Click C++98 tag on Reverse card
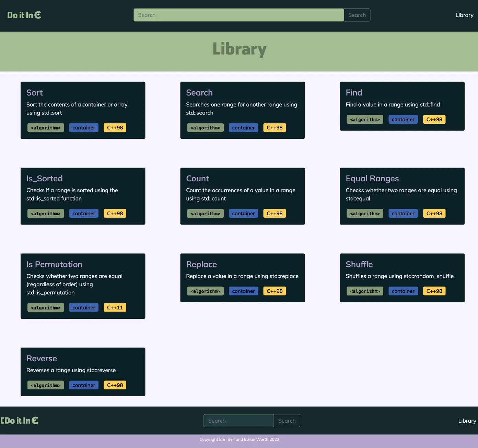 (115, 385)
